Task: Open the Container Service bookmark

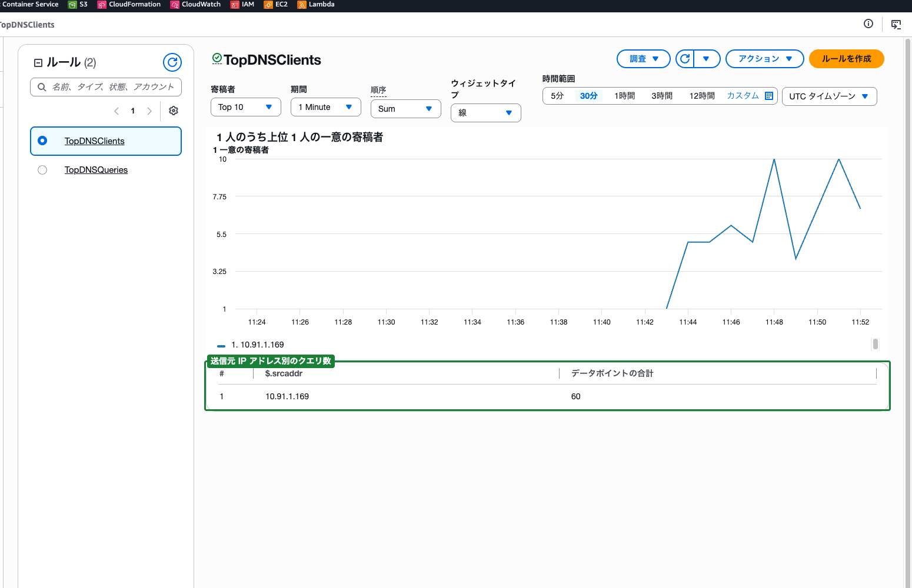Action: click(x=29, y=4)
